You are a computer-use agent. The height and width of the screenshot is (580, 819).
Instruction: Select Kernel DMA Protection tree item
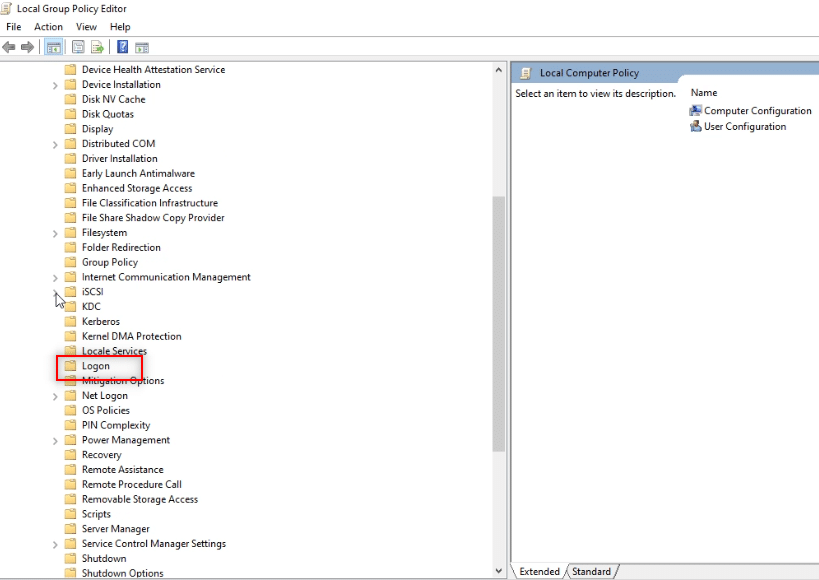pos(132,336)
